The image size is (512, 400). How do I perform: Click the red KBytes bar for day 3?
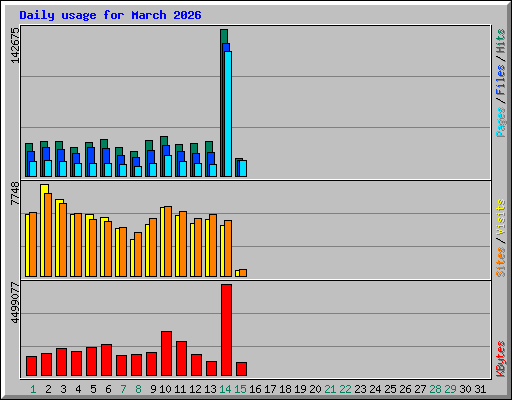point(61,362)
